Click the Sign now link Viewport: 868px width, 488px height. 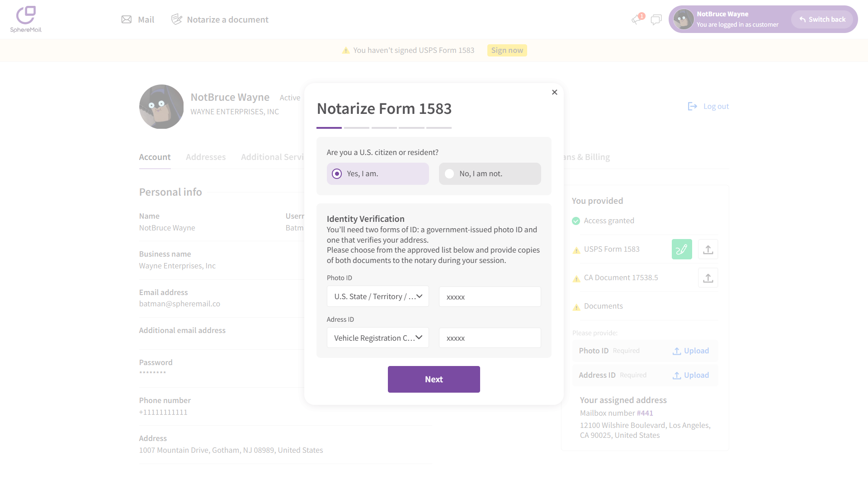[x=507, y=50]
